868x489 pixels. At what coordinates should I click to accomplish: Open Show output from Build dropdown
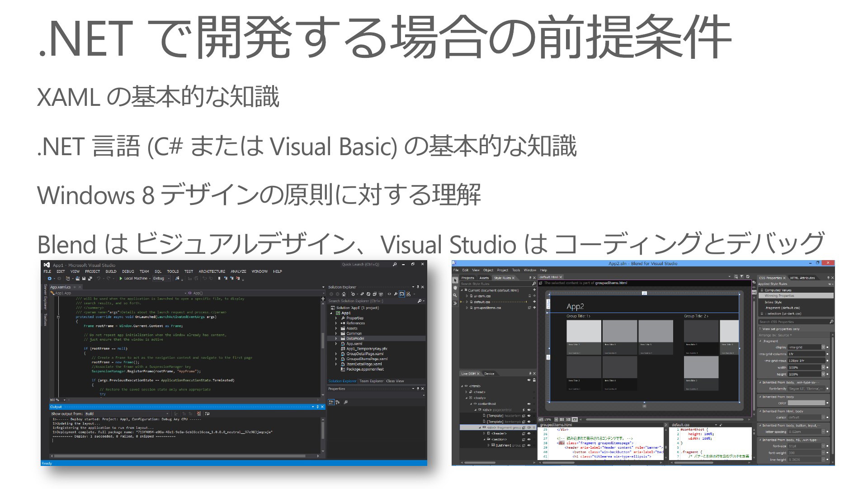click(127, 413)
